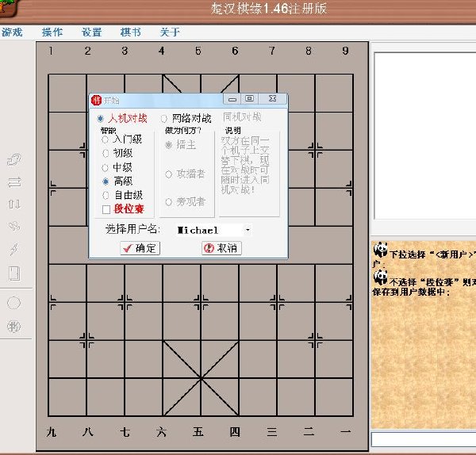Click the chat input field at bottom right
The image size is (476, 455).
click(x=424, y=439)
